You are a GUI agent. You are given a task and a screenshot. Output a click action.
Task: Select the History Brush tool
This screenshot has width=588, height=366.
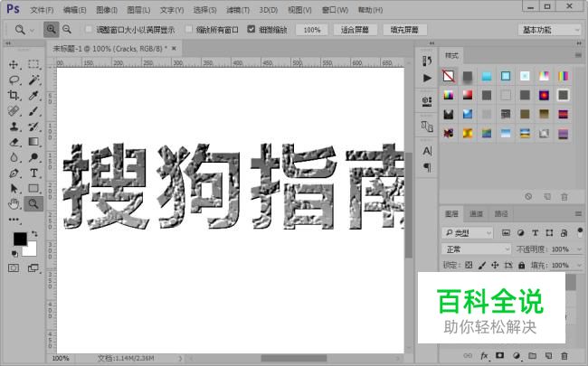coord(33,127)
